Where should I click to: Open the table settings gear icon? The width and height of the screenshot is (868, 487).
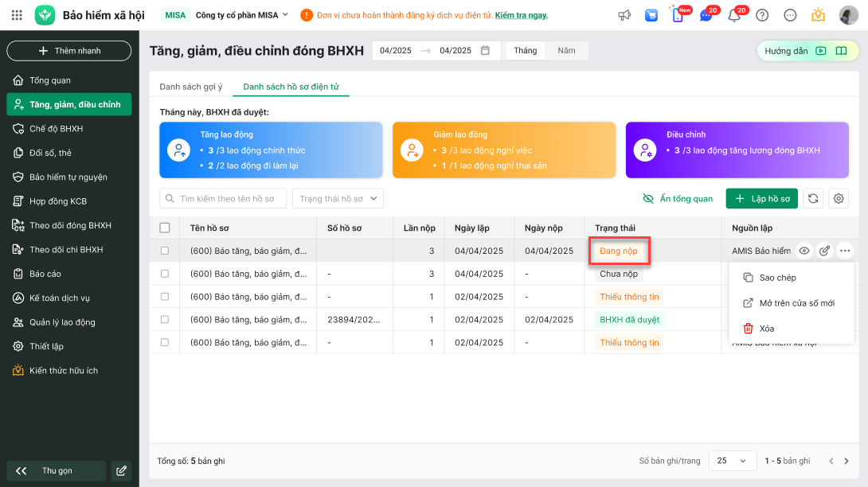click(x=839, y=198)
